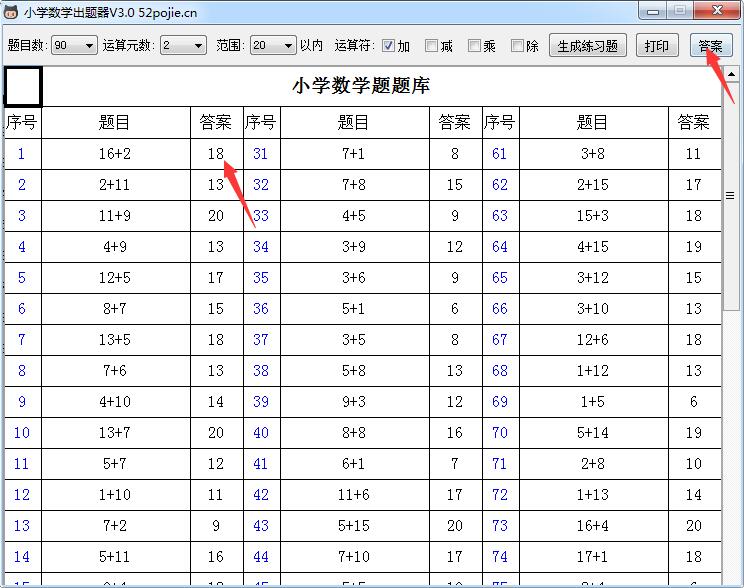Click serial number 31 in the table
The height and width of the screenshot is (588, 744).
(260, 154)
